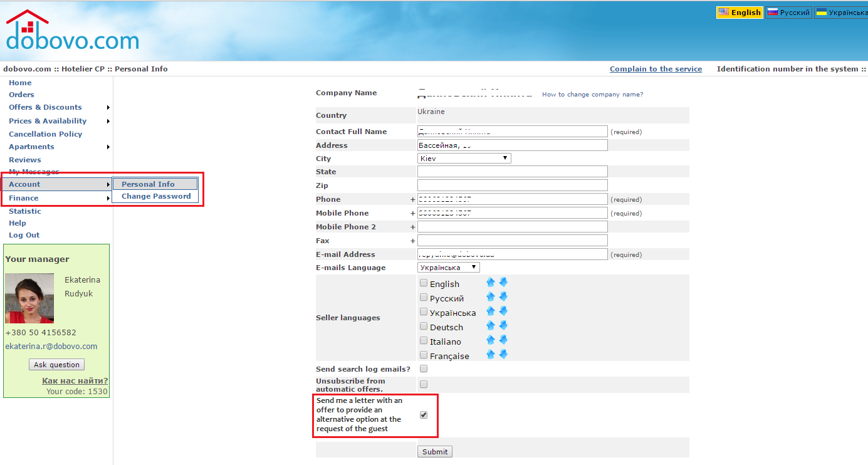This screenshot has height=465, width=868.
Task: Open How to change company name link
Action: coord(592,95)
